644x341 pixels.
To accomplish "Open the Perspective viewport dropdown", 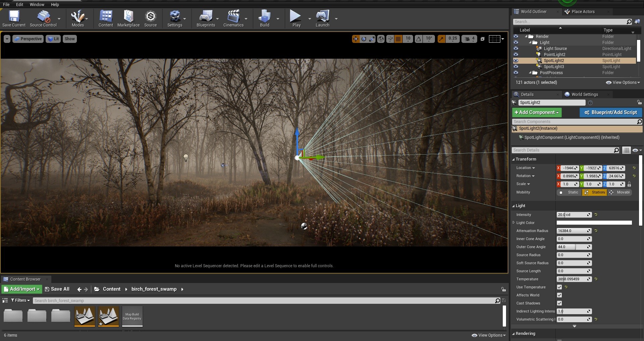I will pos(28,39).
